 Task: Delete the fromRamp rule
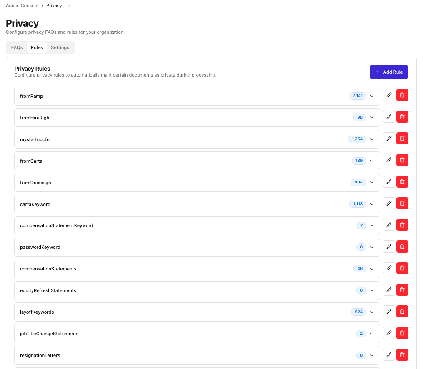402,95
